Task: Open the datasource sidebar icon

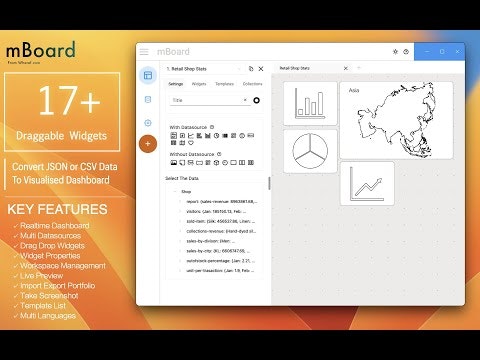Action: coord(148,99)
